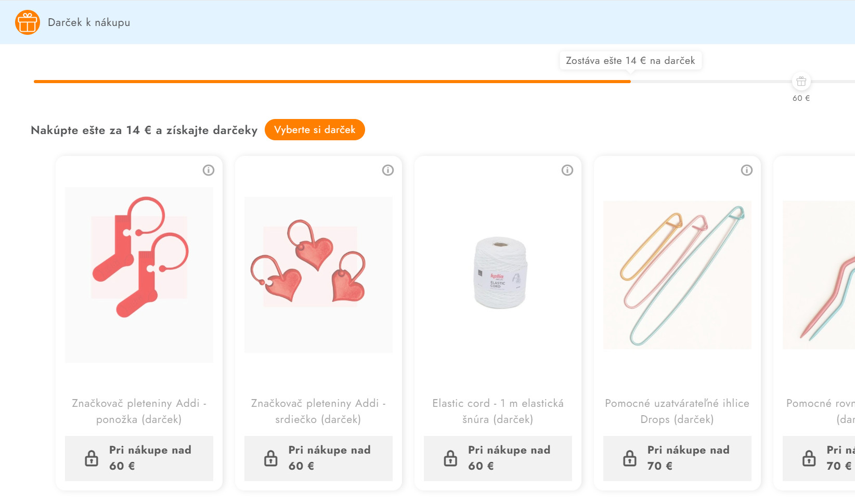Click lock icon under ponožka marker
The width and height of the screenshot is (855, 504).
[92, 458]
